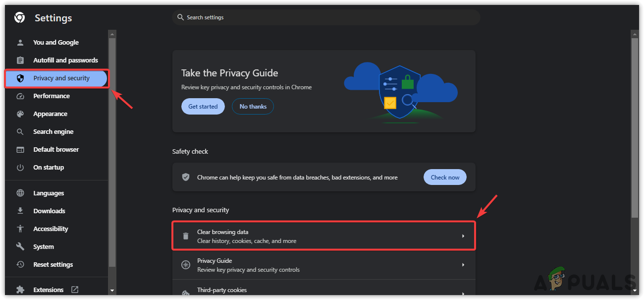Click the Autofill and passwords clipboard icon
The width and height of the screenshot is (644, 300).
click(x=20, y=60)
